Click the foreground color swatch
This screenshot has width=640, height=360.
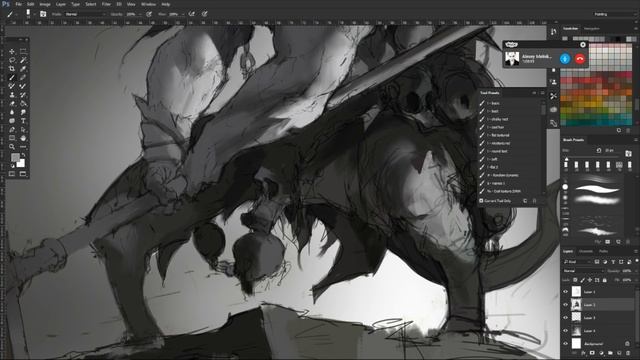coord(15,158)
